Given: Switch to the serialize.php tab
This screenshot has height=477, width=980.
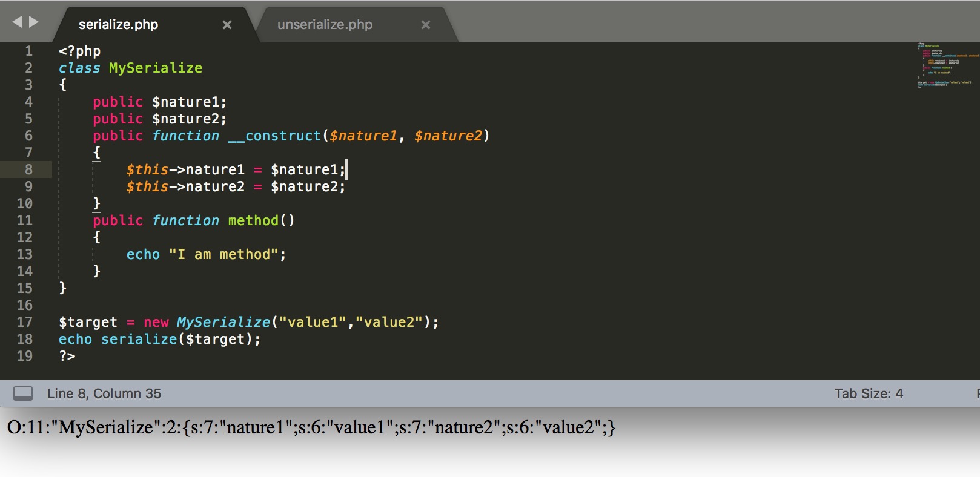Looking at the screenshot, I should click(x=119, y=25).
